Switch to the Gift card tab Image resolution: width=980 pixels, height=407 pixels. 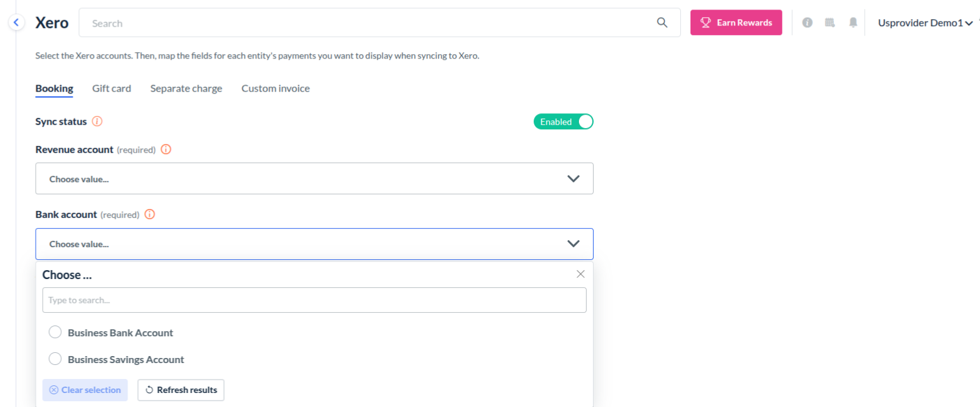(112, 89)
